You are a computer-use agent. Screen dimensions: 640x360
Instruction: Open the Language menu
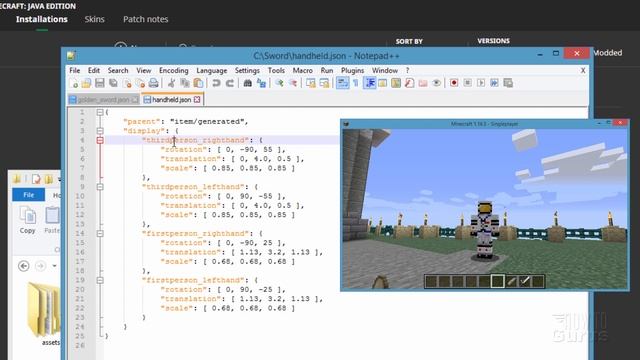[x=211, y=71]
